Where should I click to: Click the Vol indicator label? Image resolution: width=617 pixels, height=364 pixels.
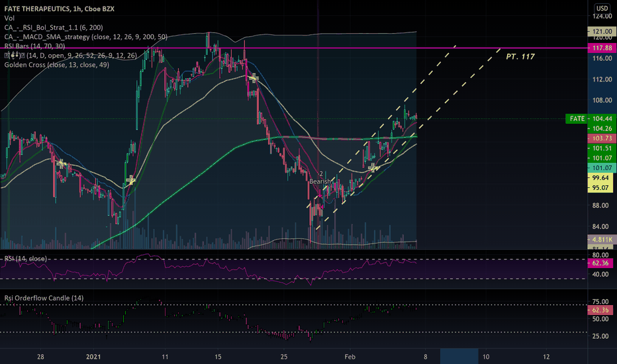point(9,18)
